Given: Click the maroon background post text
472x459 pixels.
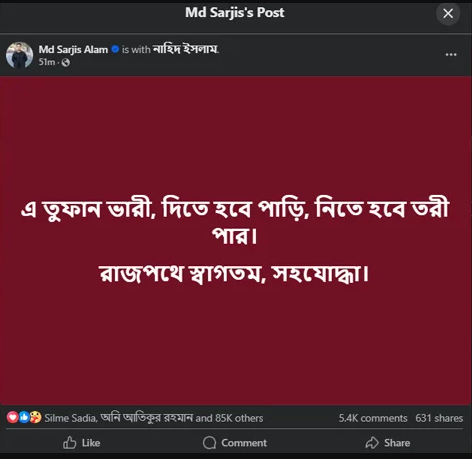Looking at the screenshot, I should tap(235, 240).
